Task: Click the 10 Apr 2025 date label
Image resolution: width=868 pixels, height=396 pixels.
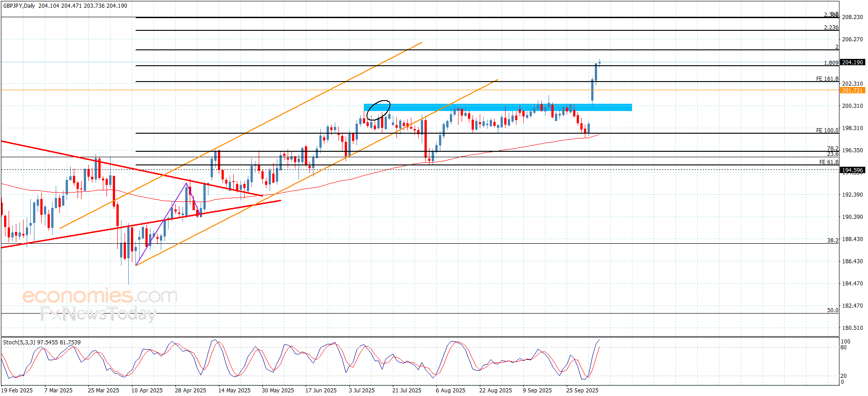Action: (x=147, y=391)
